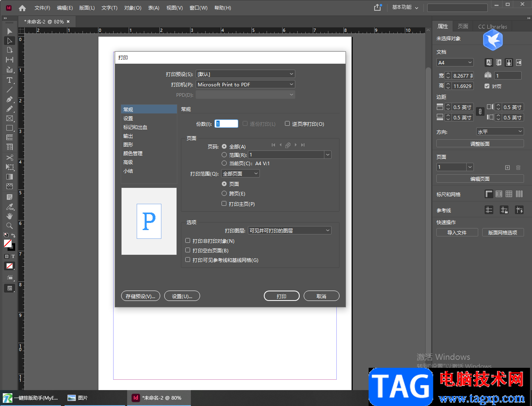Click the Save Preset button

(x=141, y=296)
